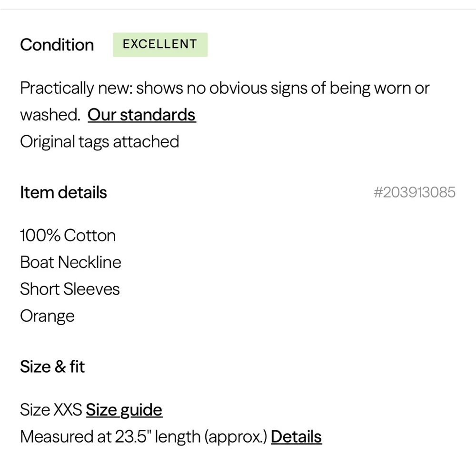Click the Original tags attached text
476x476 pixels.
click(x=99, y=142)
